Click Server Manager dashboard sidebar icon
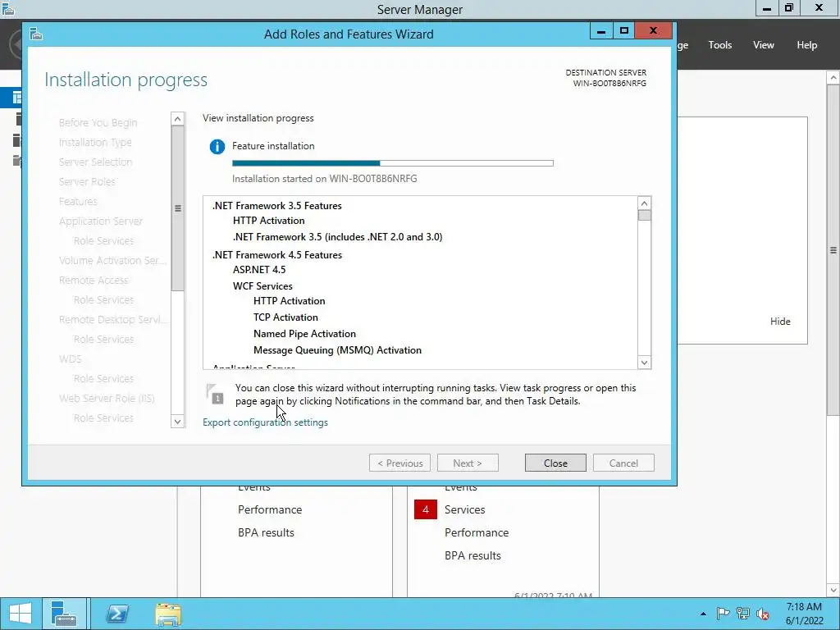840x630 pixels. (x=17, y=98)
